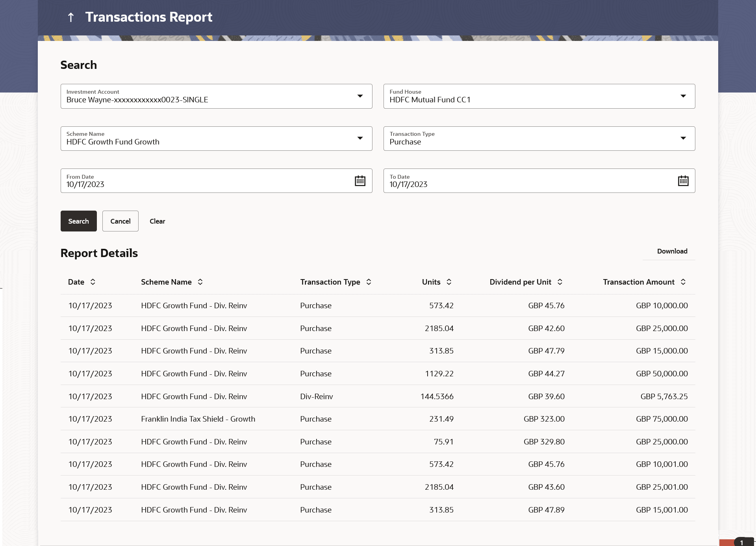This screenshot has height=546, width=756.
Task: Download the report details
Action: (x=672, y=251)
